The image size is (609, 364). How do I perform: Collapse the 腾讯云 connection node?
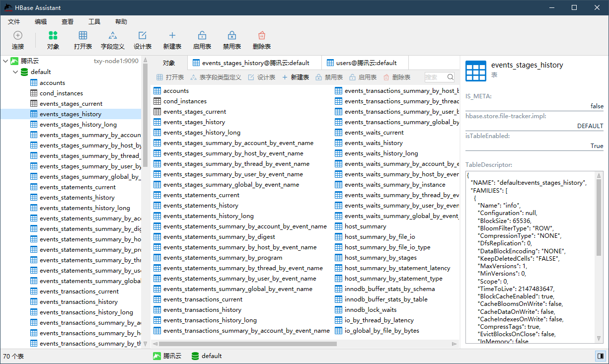click(x=5, y=61)
